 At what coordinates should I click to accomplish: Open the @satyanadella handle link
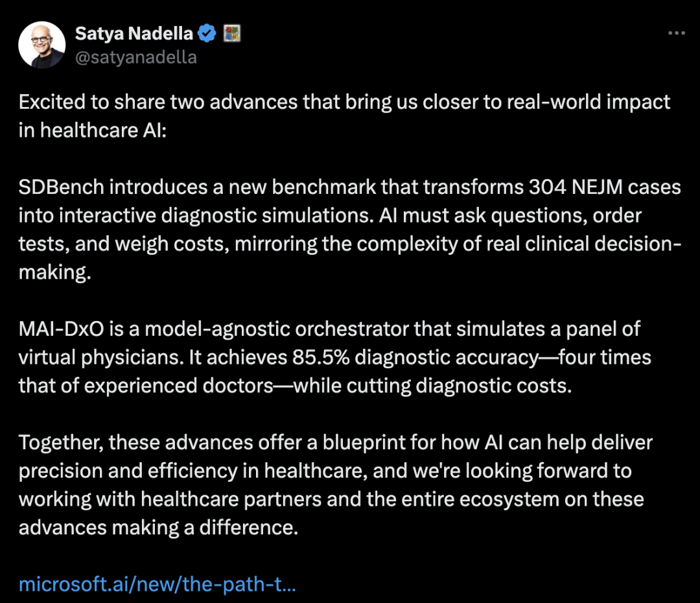[x=135, y=57]
